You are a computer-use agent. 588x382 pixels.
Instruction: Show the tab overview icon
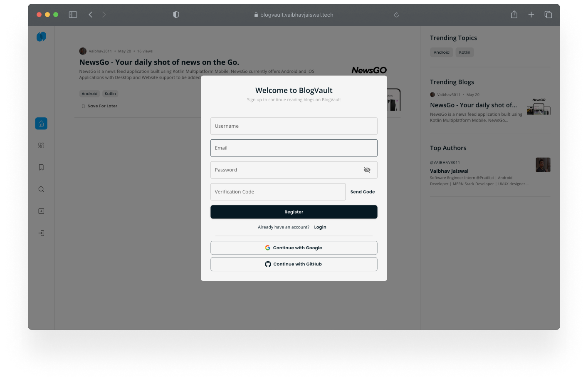[548, 15]
